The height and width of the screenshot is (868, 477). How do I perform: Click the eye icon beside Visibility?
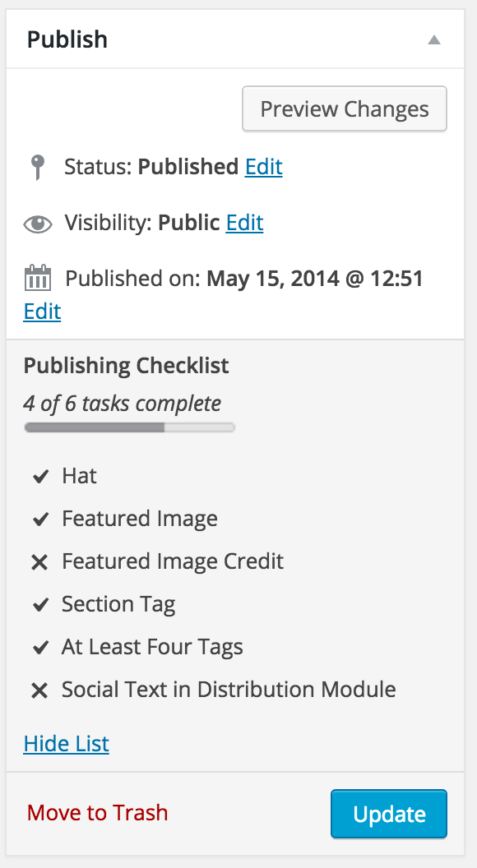[38, 224]
